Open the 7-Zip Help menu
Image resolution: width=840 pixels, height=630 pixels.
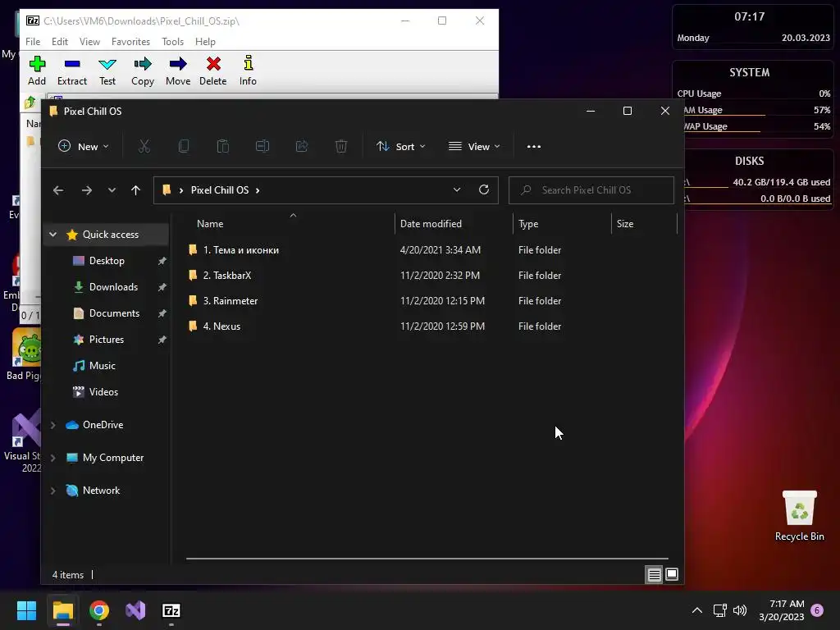coord(205,41)
